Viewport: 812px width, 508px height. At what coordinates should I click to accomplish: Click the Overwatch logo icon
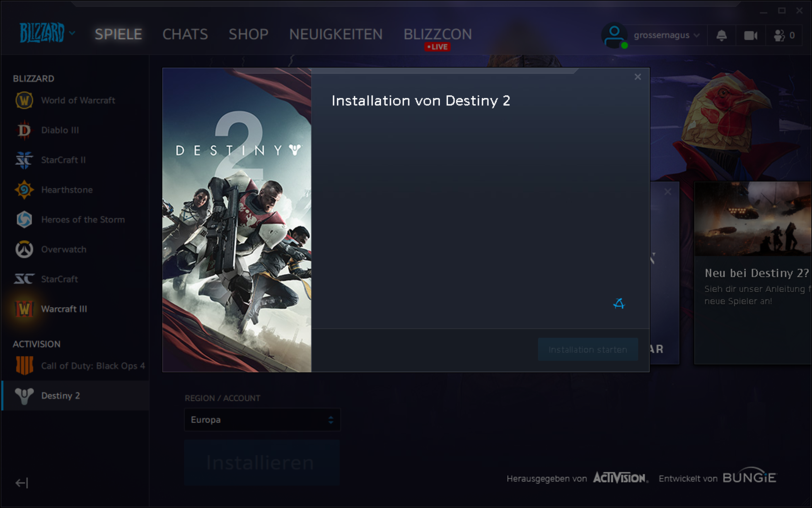[x=24, y=250]
